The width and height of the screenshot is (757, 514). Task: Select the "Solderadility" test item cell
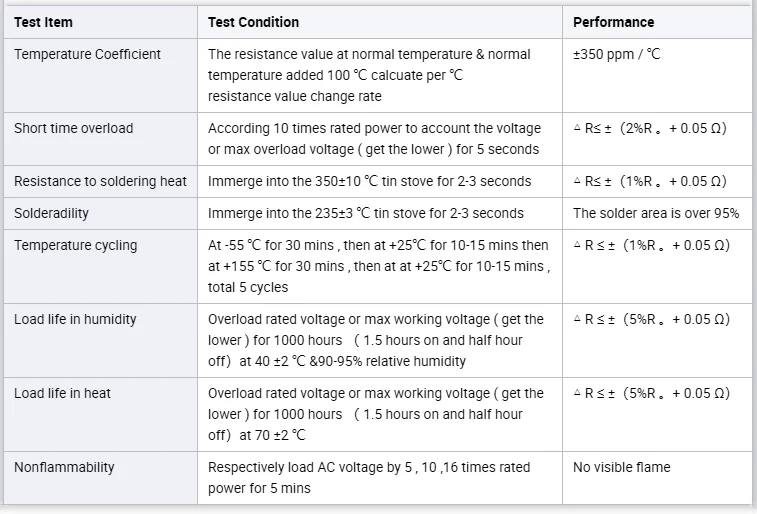coord(53,213)
